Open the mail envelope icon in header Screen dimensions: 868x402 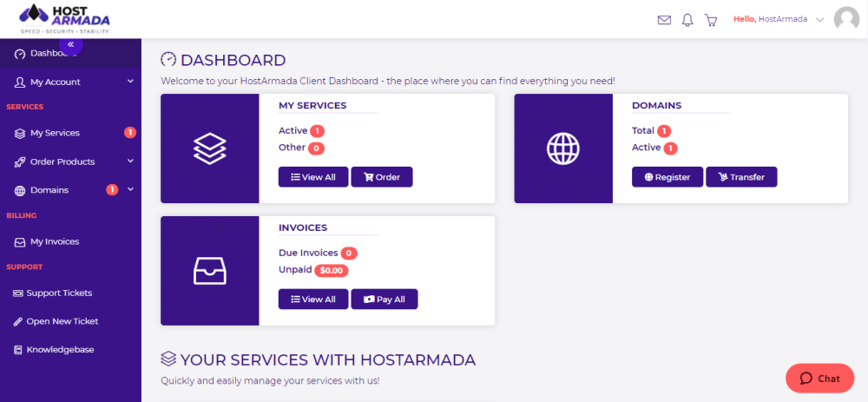click(664, 20)
